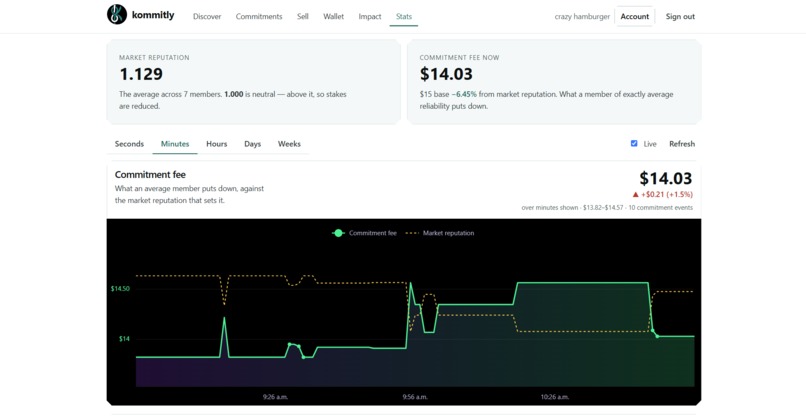
Task: Toggle the Live updates checkbox
Action: click(x=634, y=143)
